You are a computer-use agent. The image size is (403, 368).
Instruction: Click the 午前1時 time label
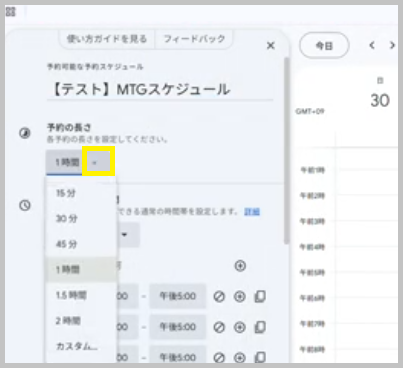point(312,170)
